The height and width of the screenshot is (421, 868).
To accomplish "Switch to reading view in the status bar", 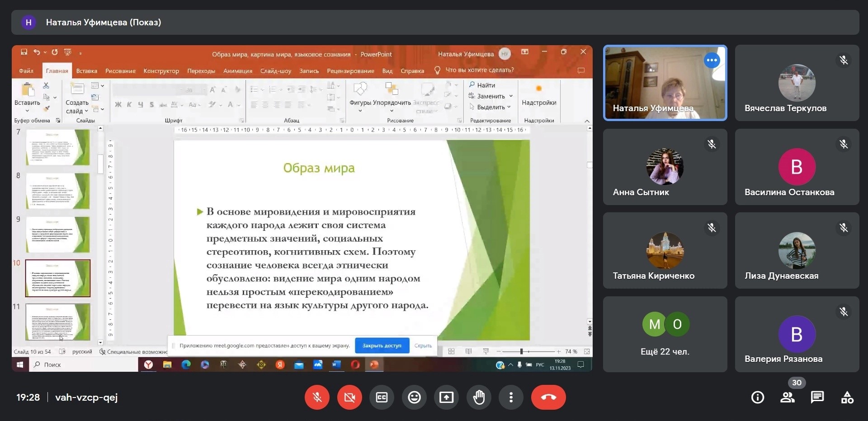I will [468, 351].
